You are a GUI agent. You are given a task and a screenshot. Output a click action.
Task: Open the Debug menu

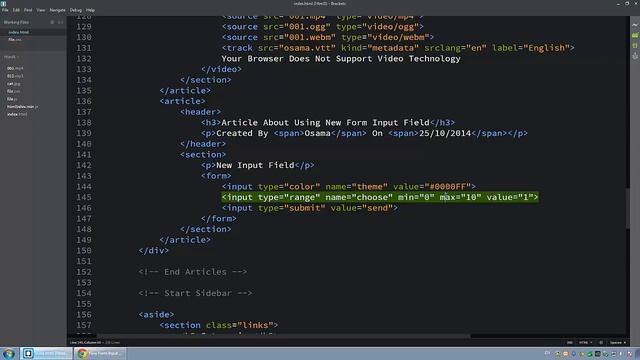(x=76, y=10)
